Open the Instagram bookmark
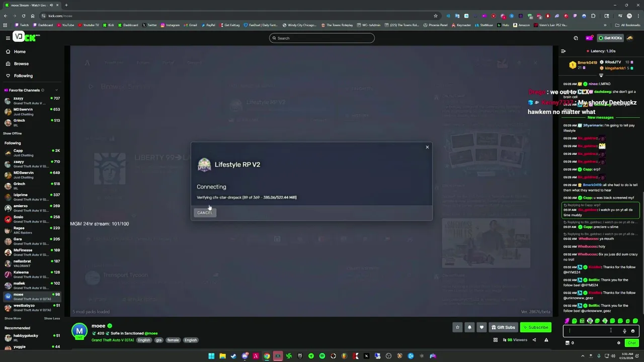The width and height of the screenshot is (644, 362). pyautogui.click(x=170, y=25)
